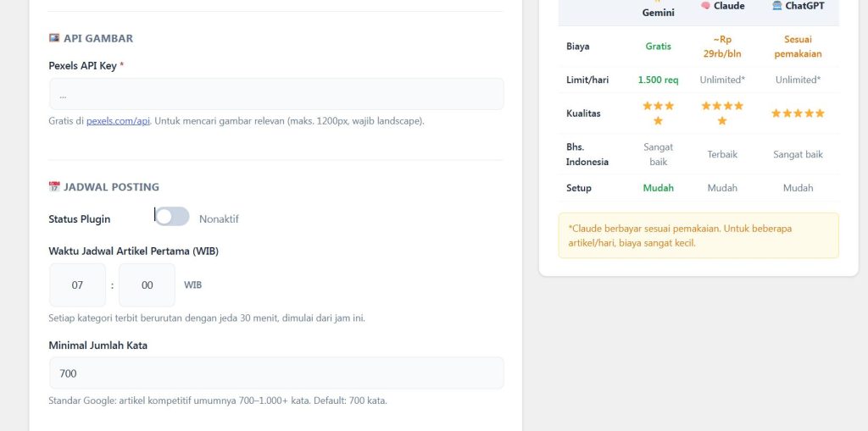Click the Gemini column header
This screenshot has height=431, width=868.
pyautogui.click(x=658, y=9)
